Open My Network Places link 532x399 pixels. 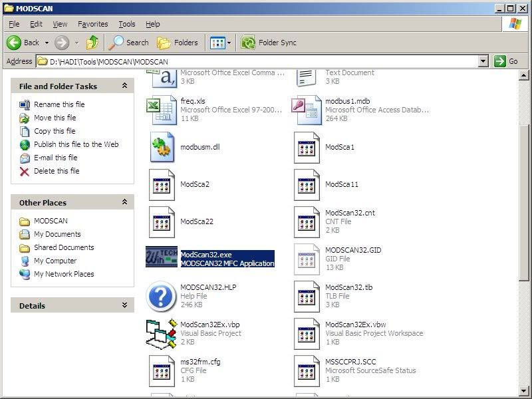64,274
